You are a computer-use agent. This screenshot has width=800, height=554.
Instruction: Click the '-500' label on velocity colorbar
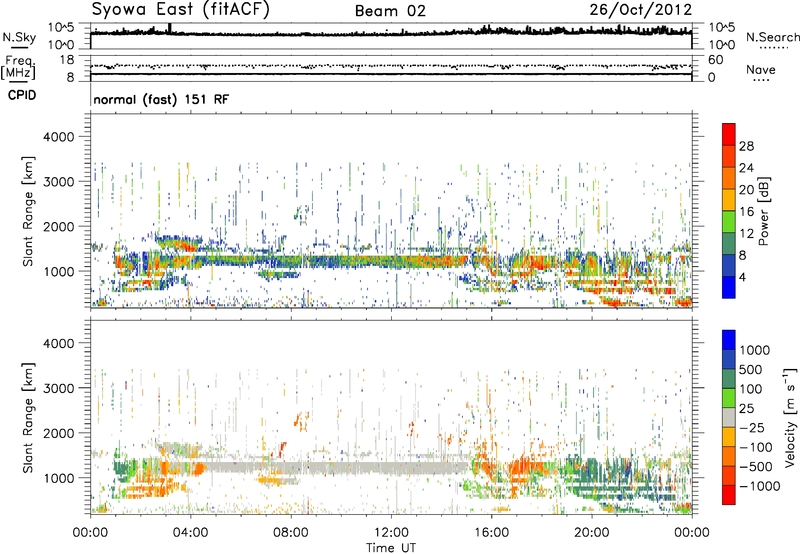pos(756,467)
